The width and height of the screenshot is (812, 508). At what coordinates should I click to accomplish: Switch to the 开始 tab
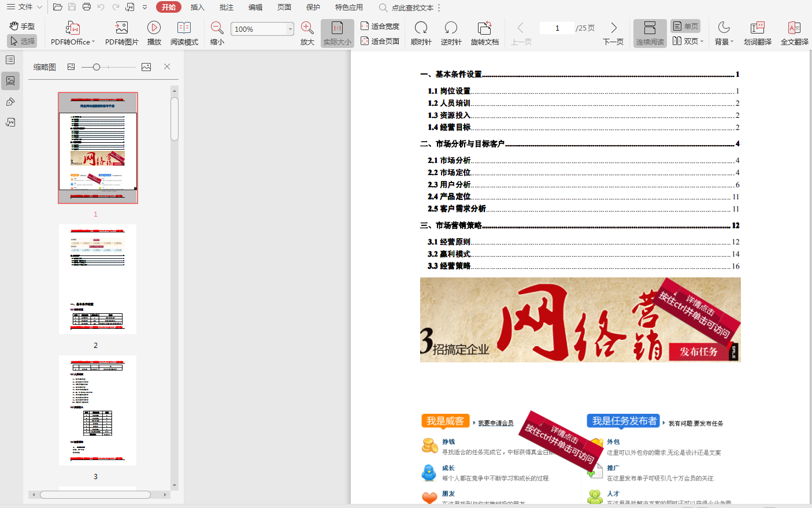pos(169,8)
